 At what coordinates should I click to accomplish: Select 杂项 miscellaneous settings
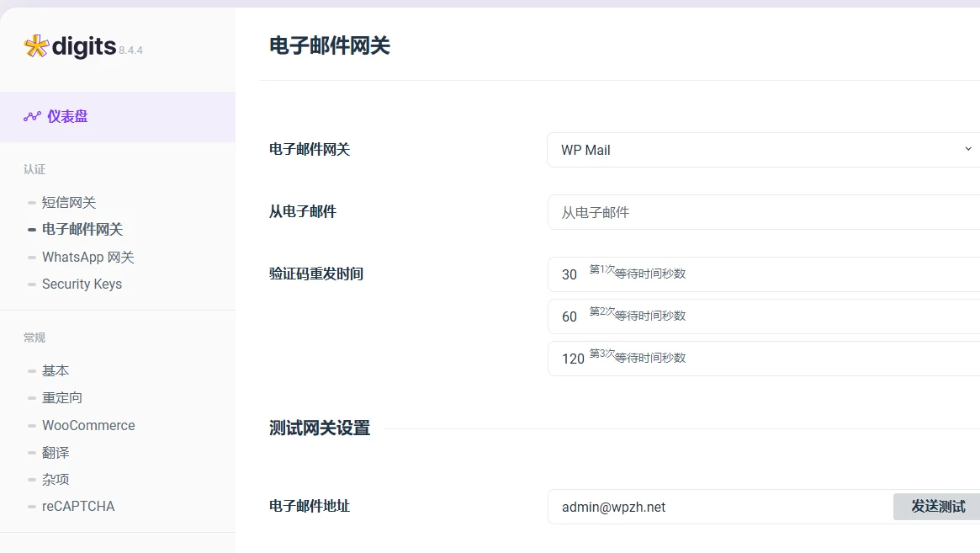56,479
